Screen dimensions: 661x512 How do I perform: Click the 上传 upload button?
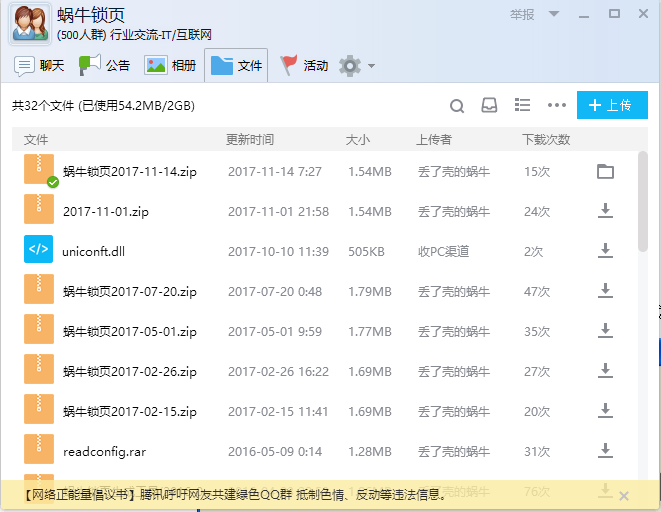coord(612,105)
